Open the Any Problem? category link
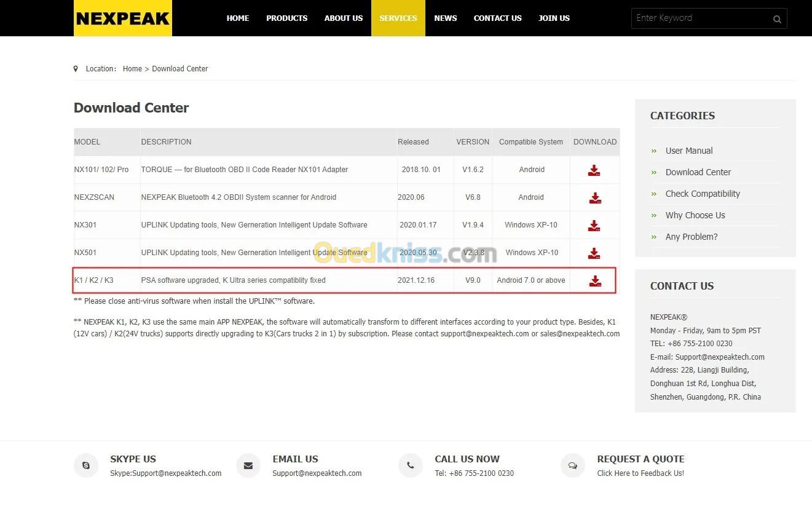 691,237
